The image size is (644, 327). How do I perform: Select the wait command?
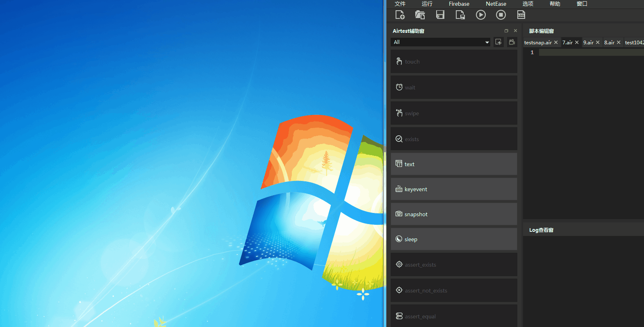tap(454, 87)
